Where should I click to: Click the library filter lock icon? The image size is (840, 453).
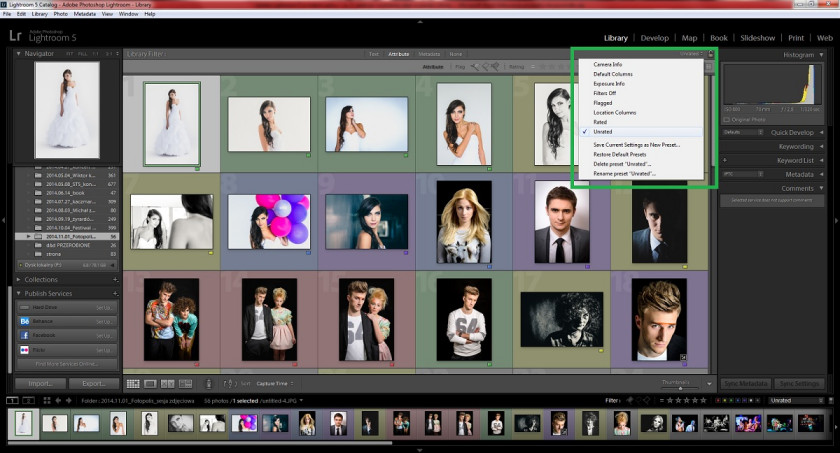click(x=711, y=54)
